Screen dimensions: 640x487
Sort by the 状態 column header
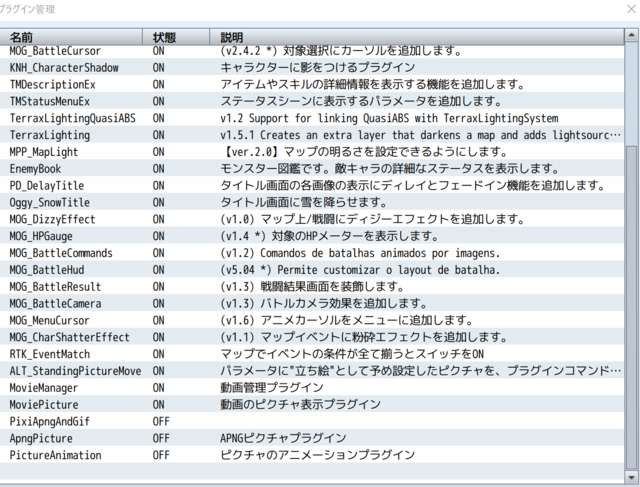(176, 37)
